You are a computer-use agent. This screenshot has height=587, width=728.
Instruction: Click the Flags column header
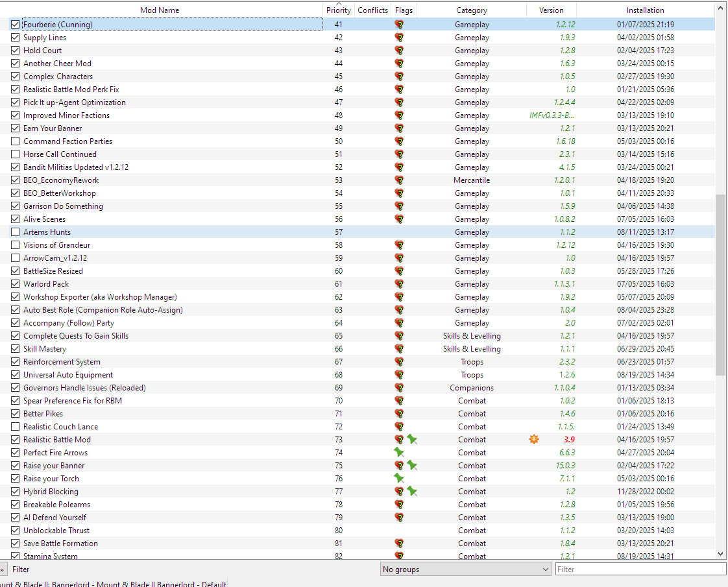pos(404,10)
